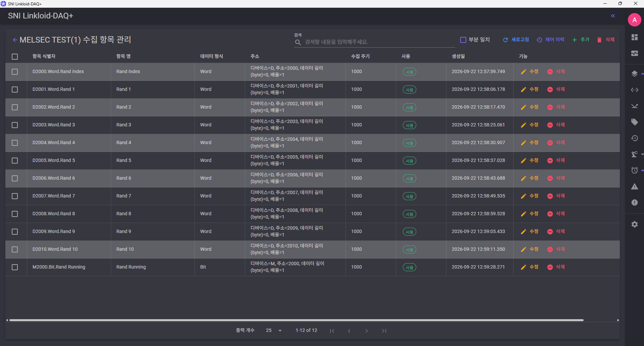Check the select-all checkbox in header row

point(15,57)
